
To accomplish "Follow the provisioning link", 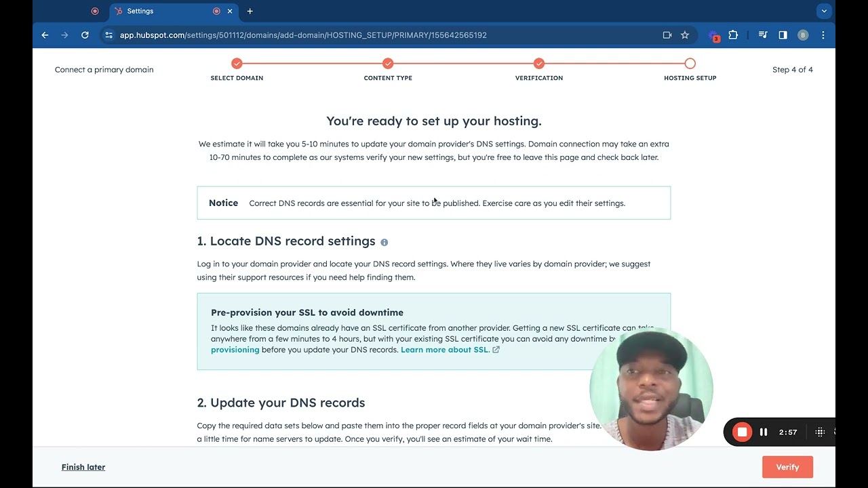I will point(235,350).
